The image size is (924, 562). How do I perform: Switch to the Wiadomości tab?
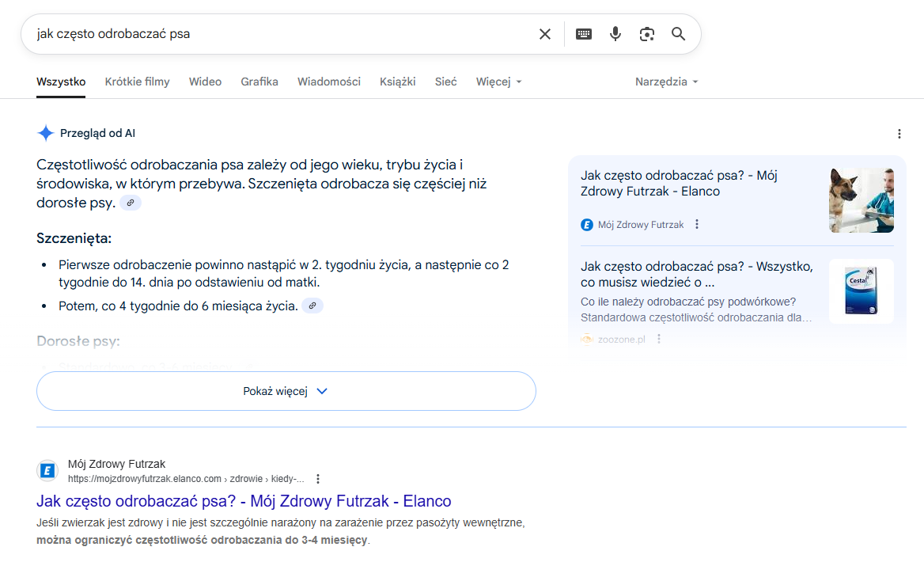[x=329, y=82]
